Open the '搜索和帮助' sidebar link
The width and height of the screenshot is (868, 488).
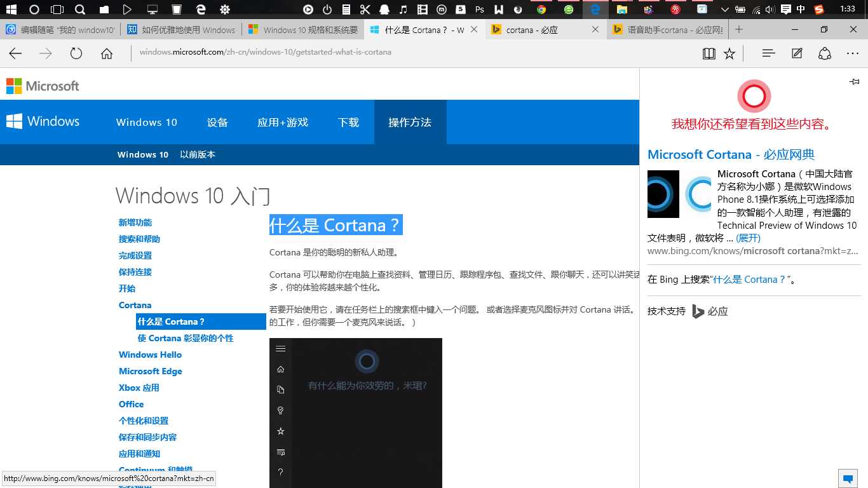139,239
